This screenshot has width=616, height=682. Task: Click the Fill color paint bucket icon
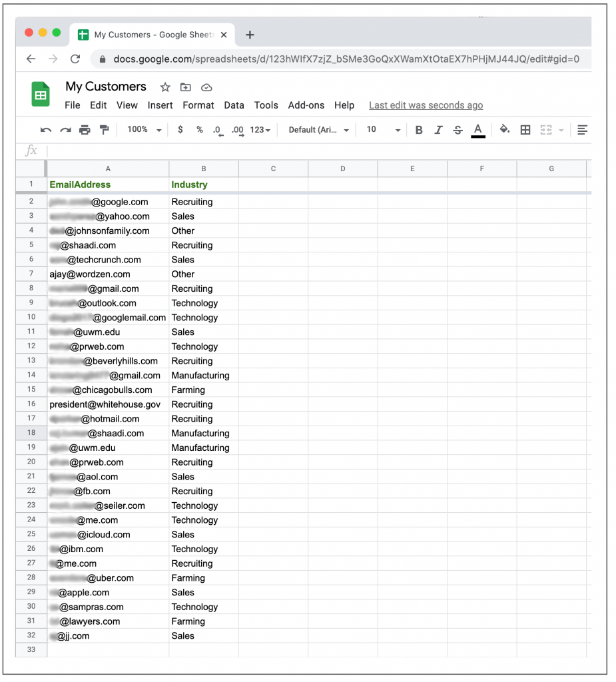[x=503, y=129]
